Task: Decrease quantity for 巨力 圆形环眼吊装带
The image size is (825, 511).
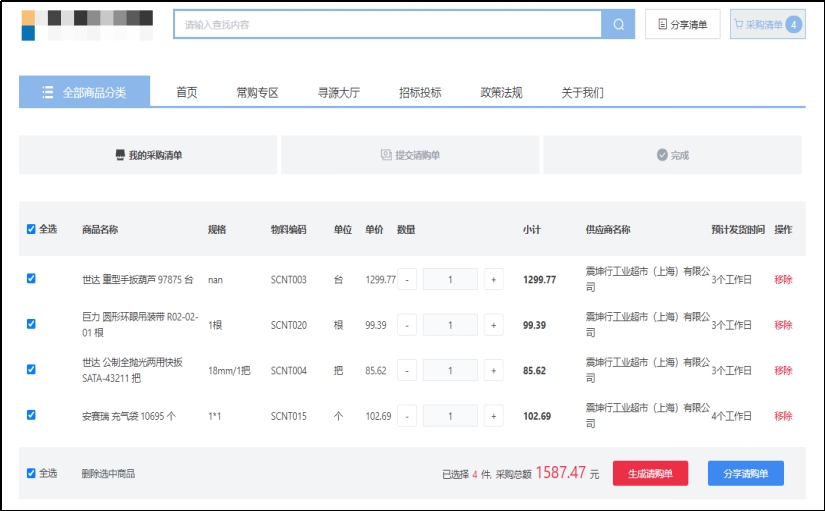Action: click(407, 325)
